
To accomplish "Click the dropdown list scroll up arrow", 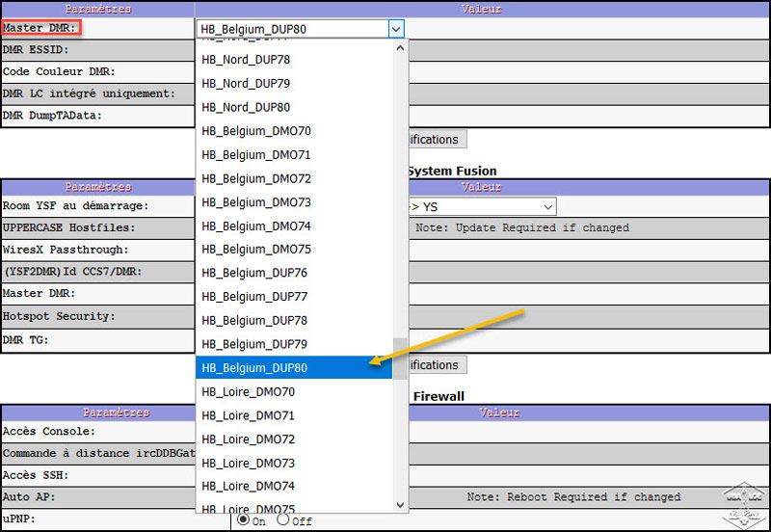I will [400, 47].
